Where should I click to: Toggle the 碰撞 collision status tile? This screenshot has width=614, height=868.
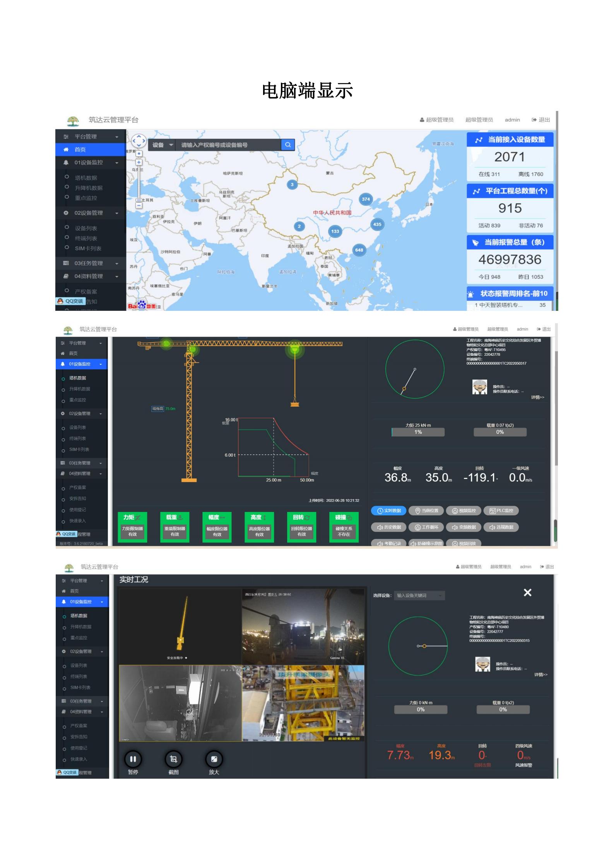tap(344, 527)
